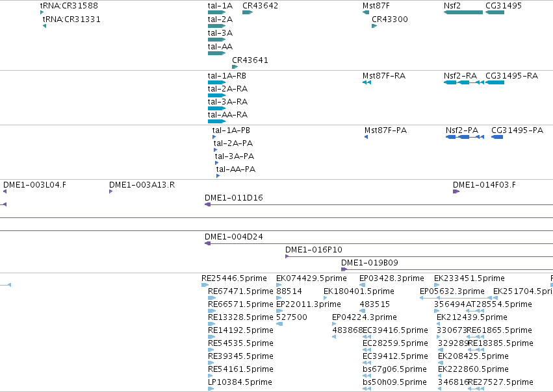
Task: Click the DME1-019B09 clone
Action: (447, 270)
